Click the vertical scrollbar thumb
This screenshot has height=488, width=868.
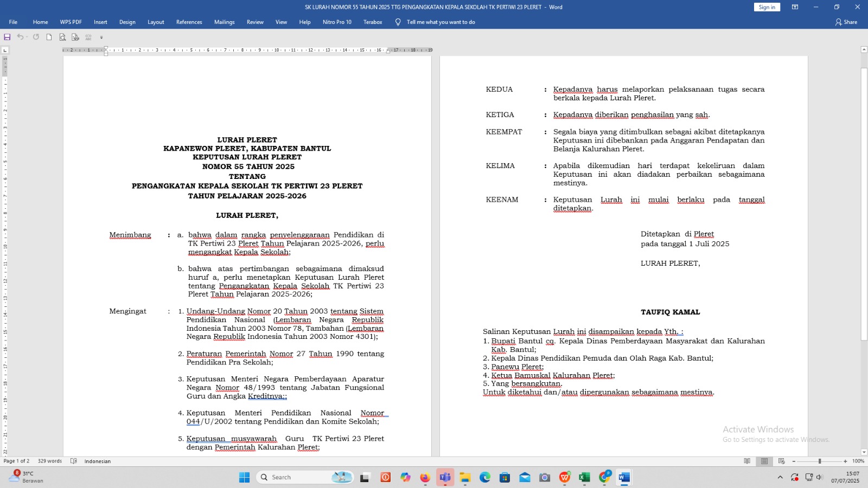(864, 203)
